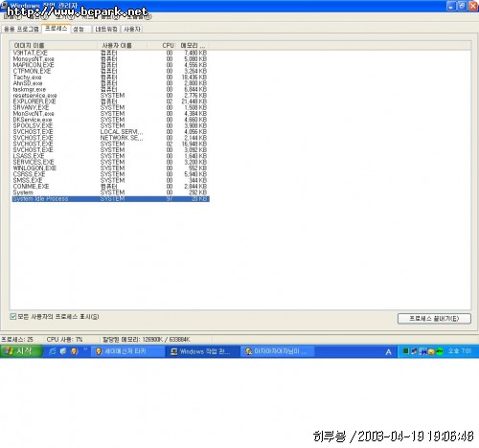Select the LSASS.EXE process row
This screenshot has width=479, height=448.
(x=110, y=156)
